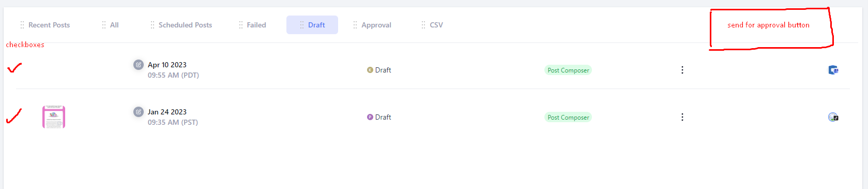Click the red send for approval box

[771, 28]
